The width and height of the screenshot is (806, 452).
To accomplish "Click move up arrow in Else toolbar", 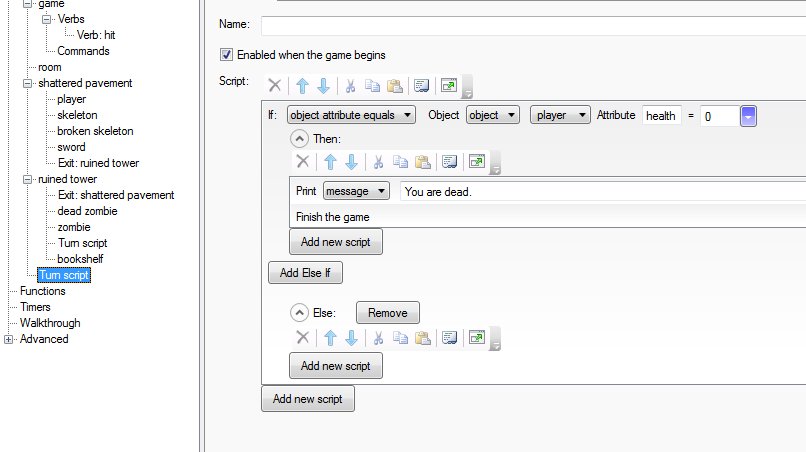I will click(329, 338).
